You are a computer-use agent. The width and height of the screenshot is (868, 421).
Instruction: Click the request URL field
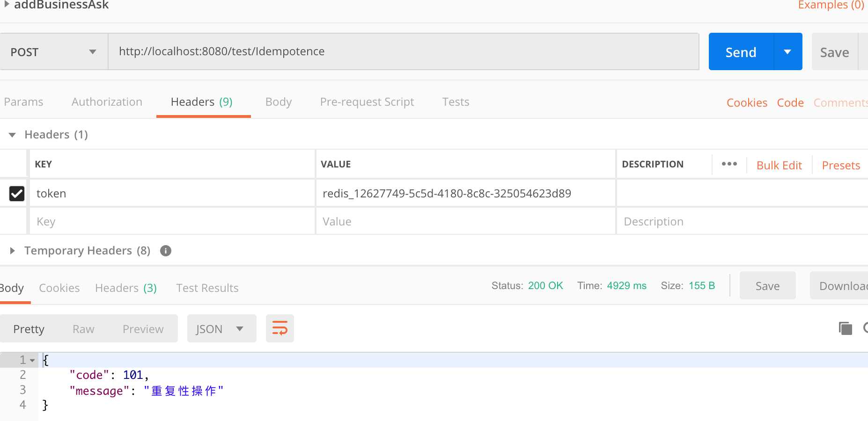click(x=404, y=51)
